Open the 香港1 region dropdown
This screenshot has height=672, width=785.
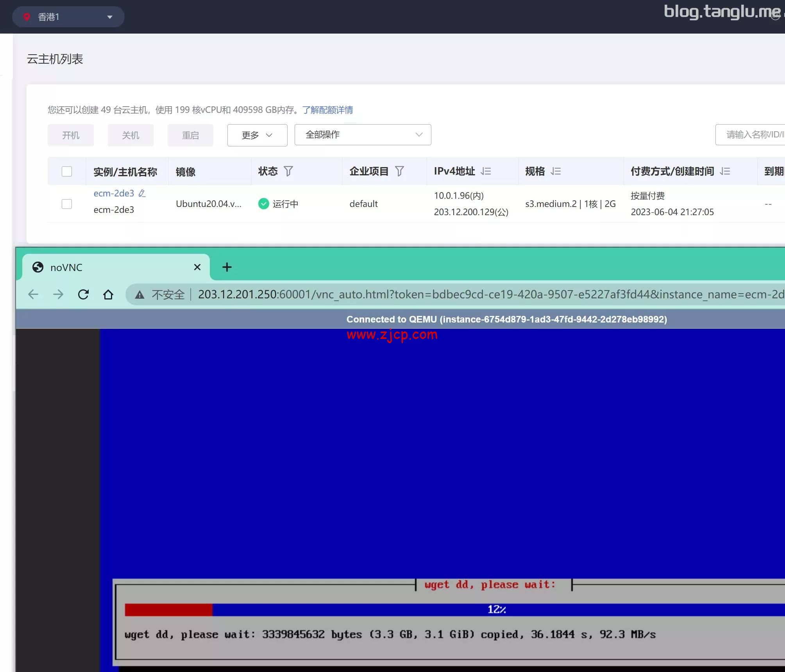[68, 16]
